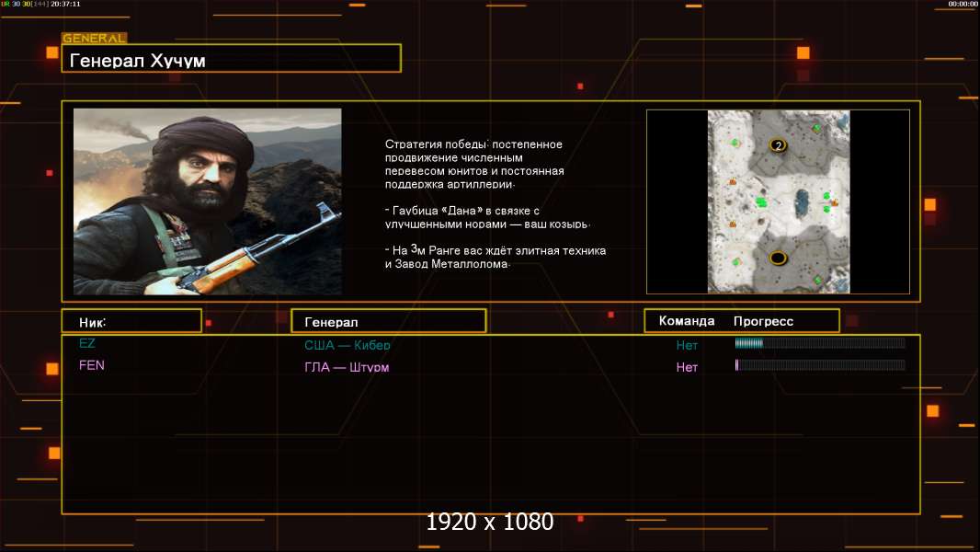980x552 pixels.
Task: Click General Huchum's portrait image
Action: [x=207, y=201]
